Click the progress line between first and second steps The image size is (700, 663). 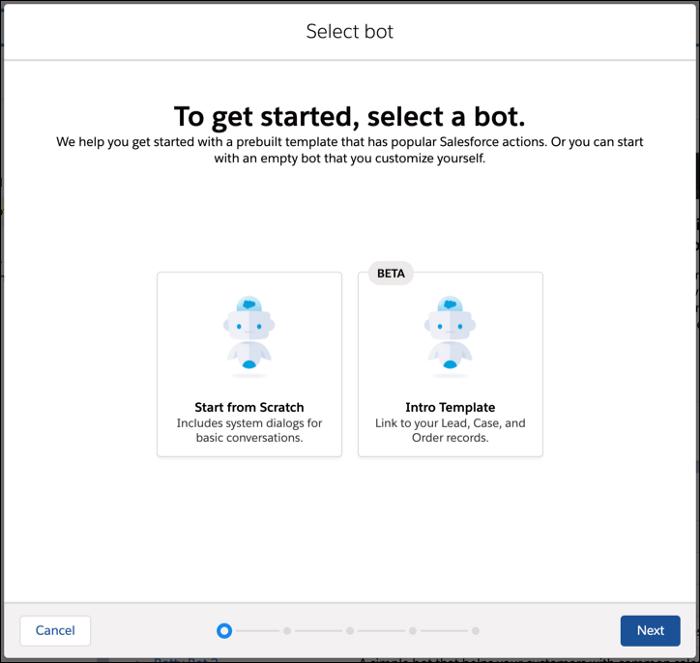point(256,631)
